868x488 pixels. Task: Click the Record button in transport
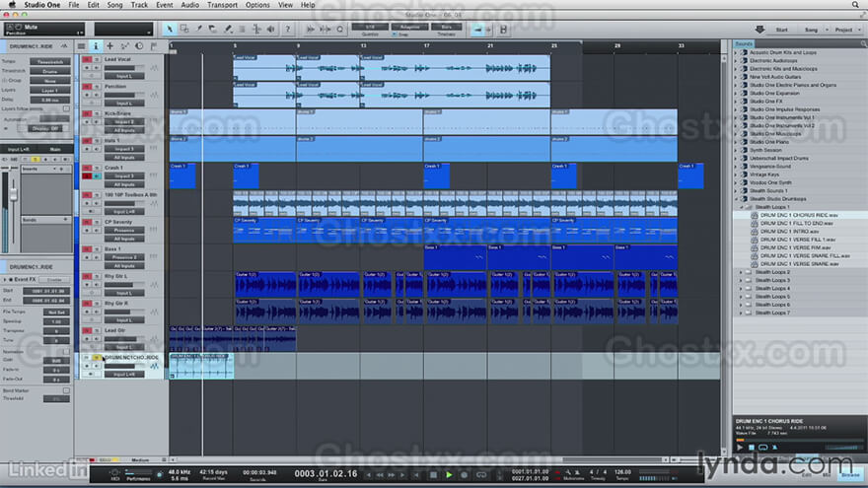pyautogui.click(x=464, y=475)
